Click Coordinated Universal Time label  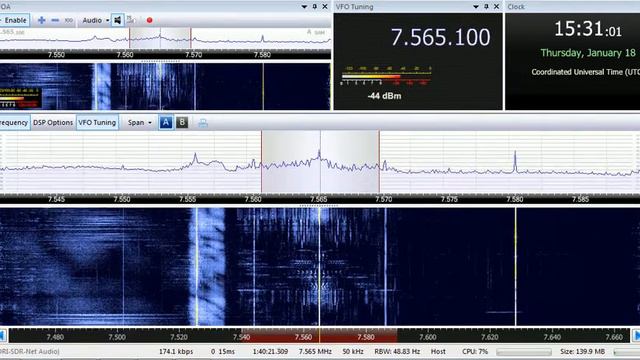(585, 72)
